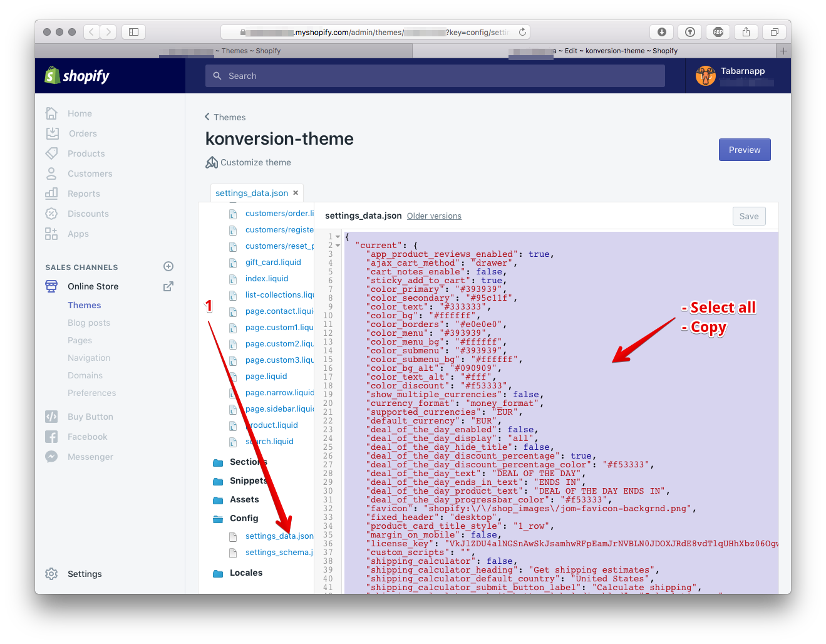Click the Shopify logo
The width and height of the screenshot is (826, 644).
[77, 76]
